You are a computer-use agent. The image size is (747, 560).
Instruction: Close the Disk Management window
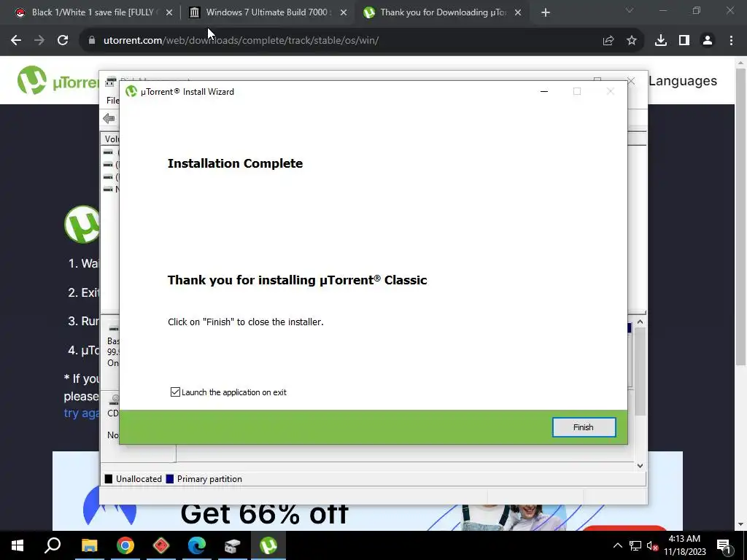pos(631,81)
